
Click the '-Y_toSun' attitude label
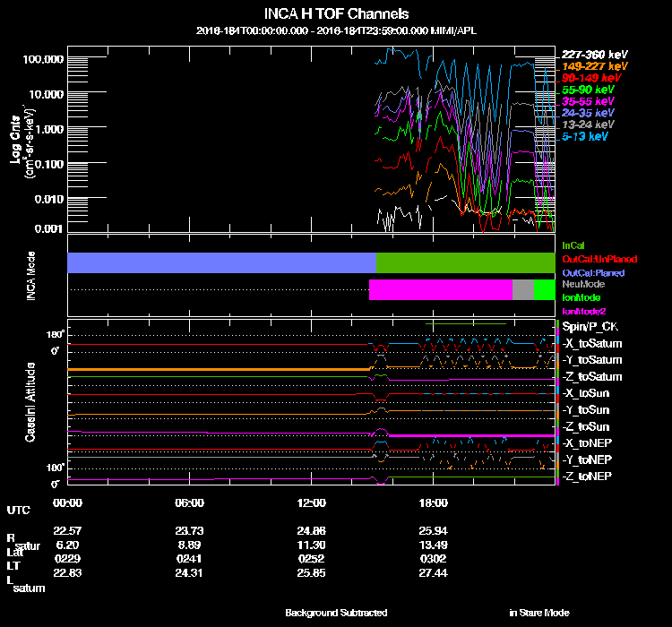pyautogui.click(x=586, y=410)
